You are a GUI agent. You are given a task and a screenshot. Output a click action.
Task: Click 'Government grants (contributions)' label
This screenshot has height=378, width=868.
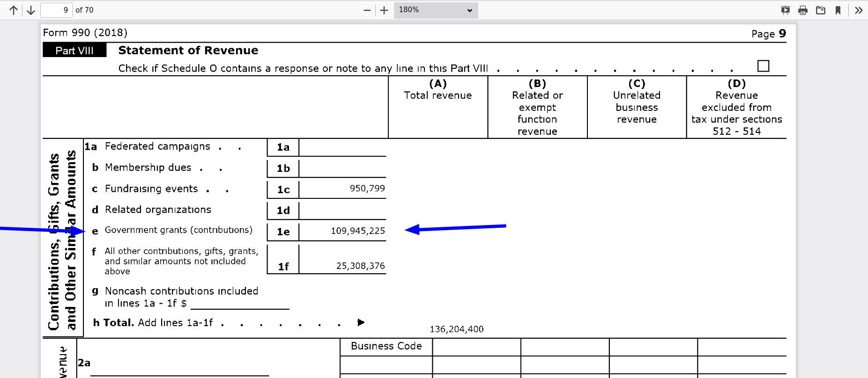(178, 230)
